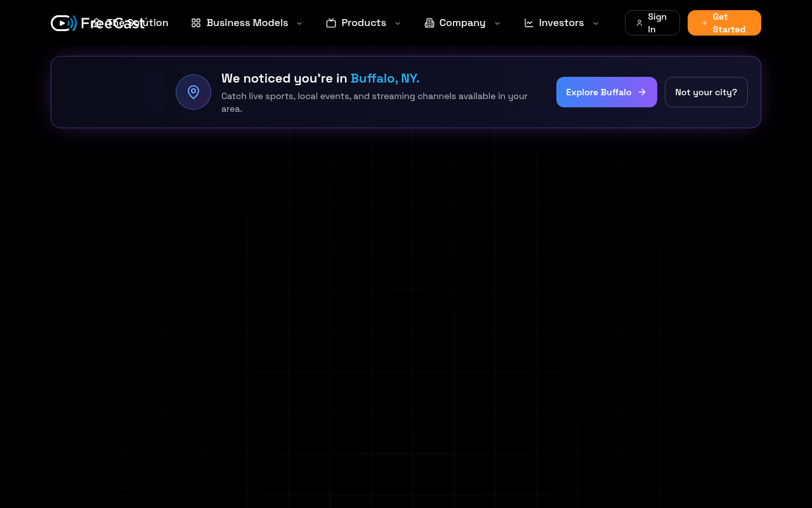Click the Company building icon

tap(429, 23)
